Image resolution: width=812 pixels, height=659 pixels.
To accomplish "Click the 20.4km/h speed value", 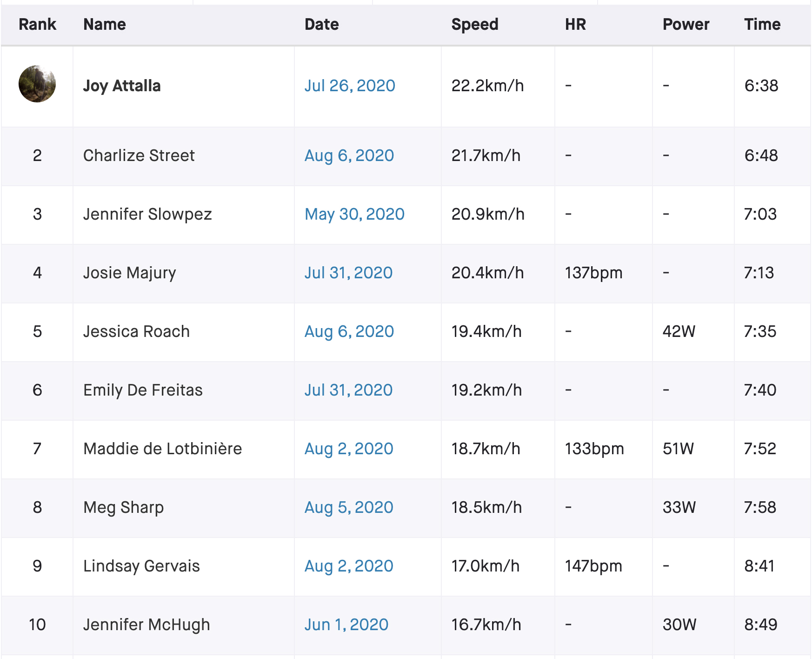I will (487, 273).
